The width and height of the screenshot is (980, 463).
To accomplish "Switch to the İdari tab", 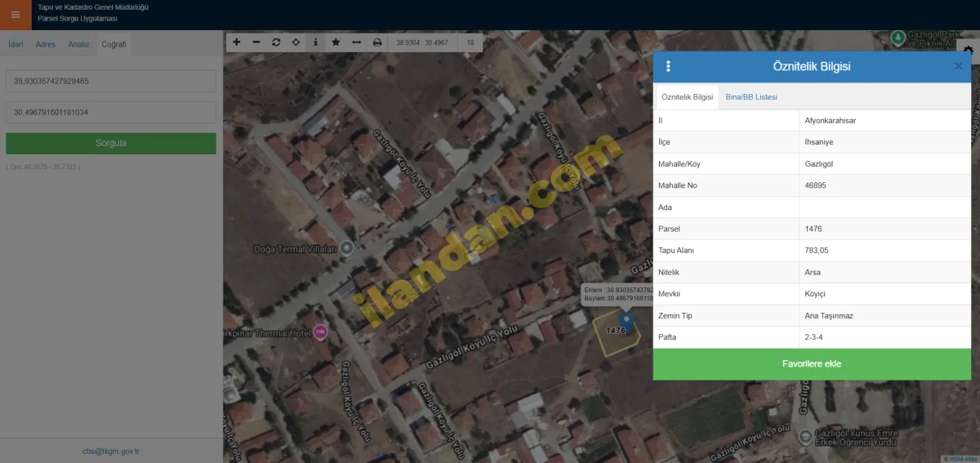I will pyautogui.click(x=16, y=44).
